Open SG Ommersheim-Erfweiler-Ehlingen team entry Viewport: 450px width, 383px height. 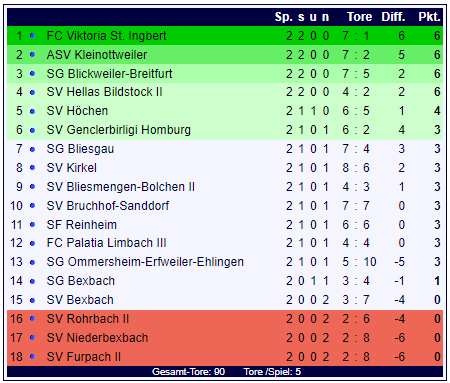tap(145, 262)
